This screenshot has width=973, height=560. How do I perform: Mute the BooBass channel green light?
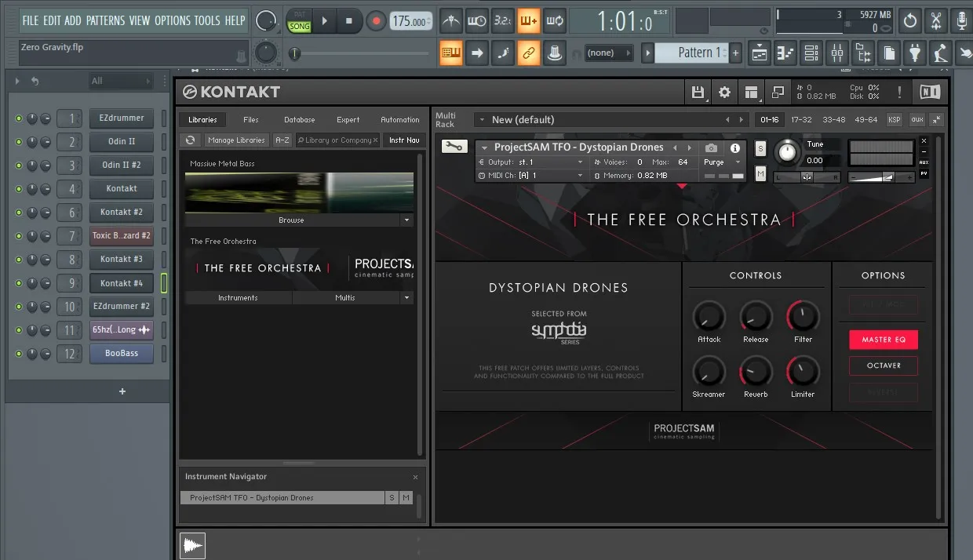pyautogui.click(x=19, y=354)
